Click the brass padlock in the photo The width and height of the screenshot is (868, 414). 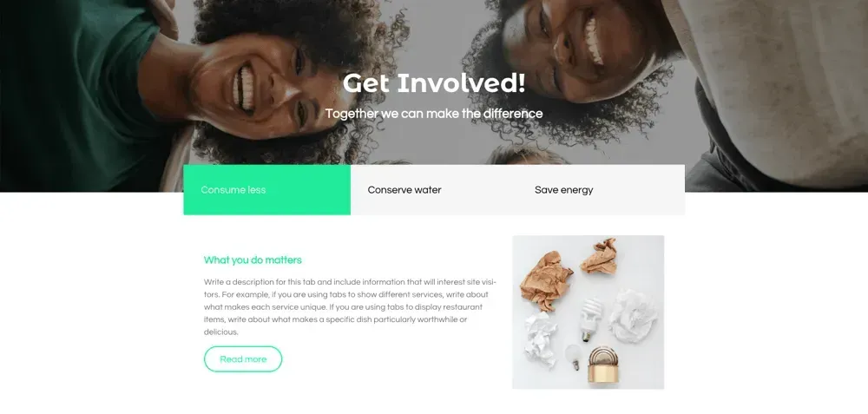point(603,365)
